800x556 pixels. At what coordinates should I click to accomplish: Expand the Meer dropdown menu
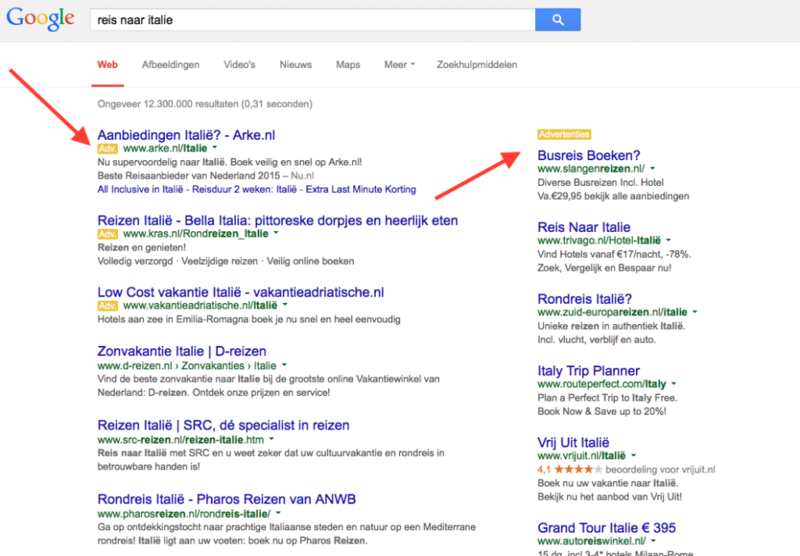399,65
